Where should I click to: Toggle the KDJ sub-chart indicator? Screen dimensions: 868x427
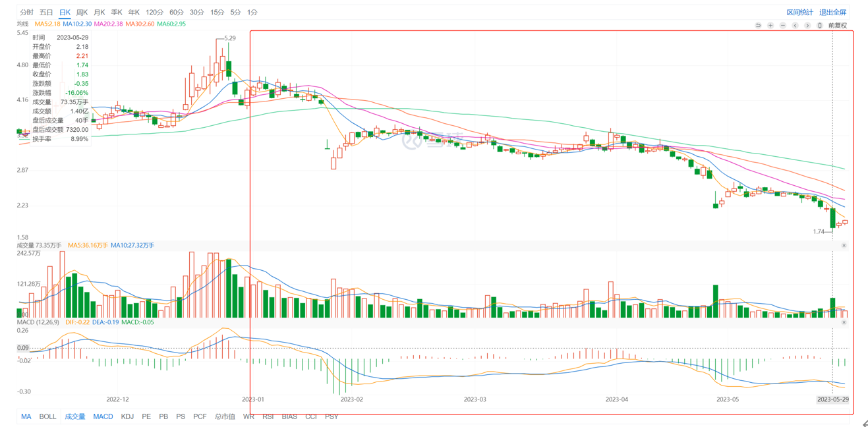tap(127, 416)
